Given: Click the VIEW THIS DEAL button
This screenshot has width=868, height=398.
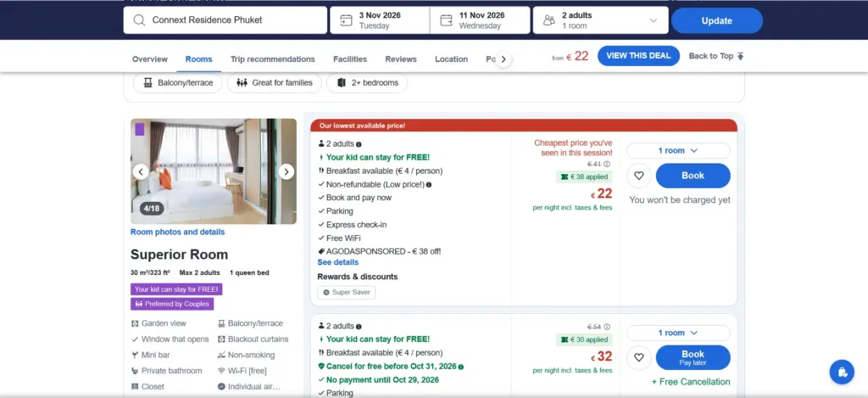Looking at the screenshot, I should [x=638, y=56].
